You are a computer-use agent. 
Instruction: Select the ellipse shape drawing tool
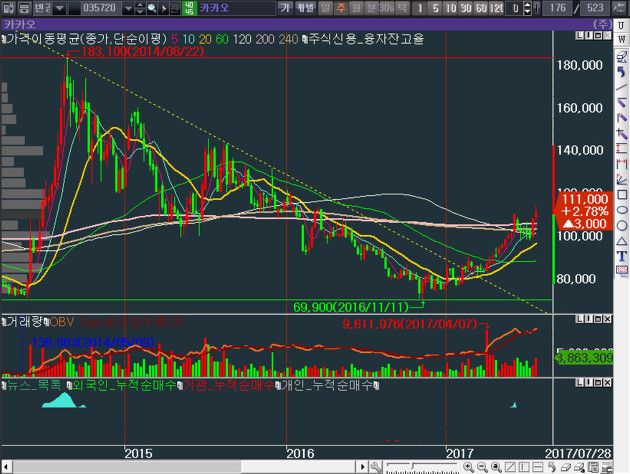point(622,209)
